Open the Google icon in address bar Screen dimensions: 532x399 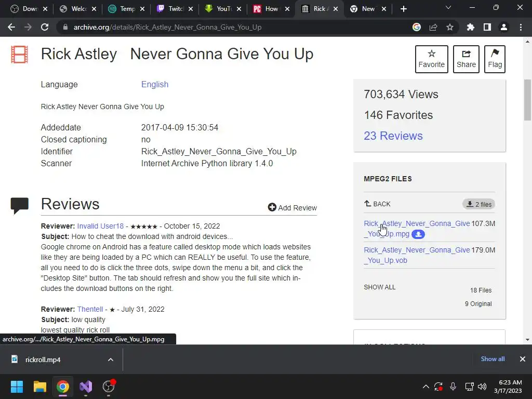coord(417,27)
